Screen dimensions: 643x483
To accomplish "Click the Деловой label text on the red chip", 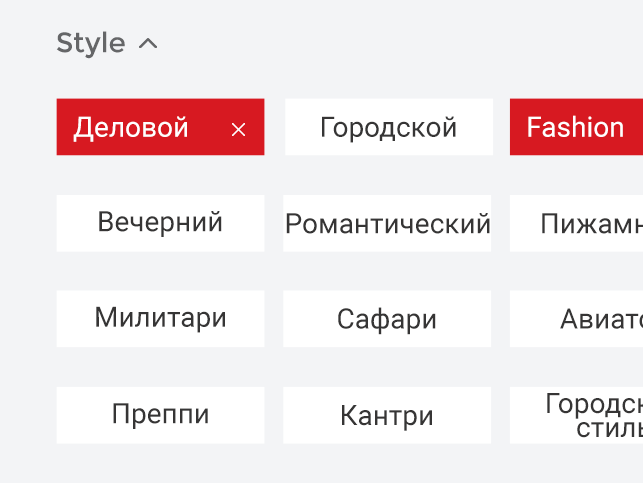I will click(x=131, y=127).
